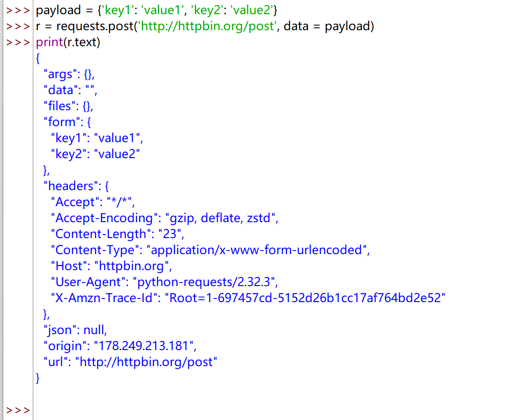Click the first >>> prompt marker
Image resolution: width=519 pixels, height=420 pixels.
[x=18, y=10]
